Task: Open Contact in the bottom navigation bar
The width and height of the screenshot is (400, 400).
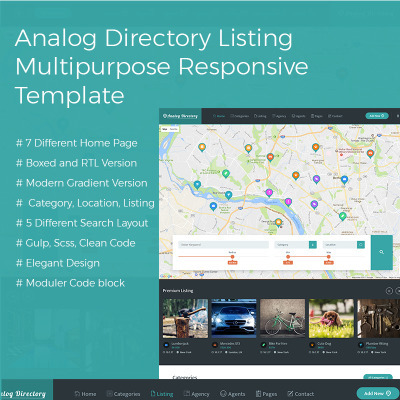Action: (300, 394)
